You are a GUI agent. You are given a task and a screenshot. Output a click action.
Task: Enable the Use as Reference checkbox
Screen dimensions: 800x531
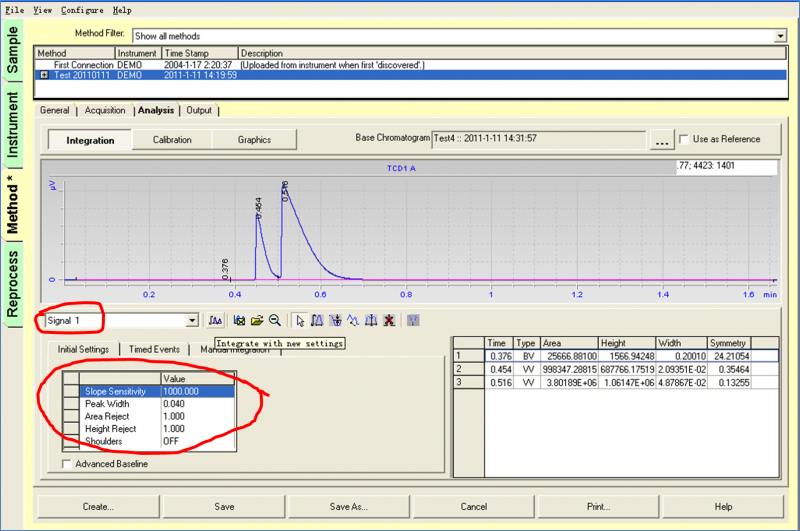point(684,139)
